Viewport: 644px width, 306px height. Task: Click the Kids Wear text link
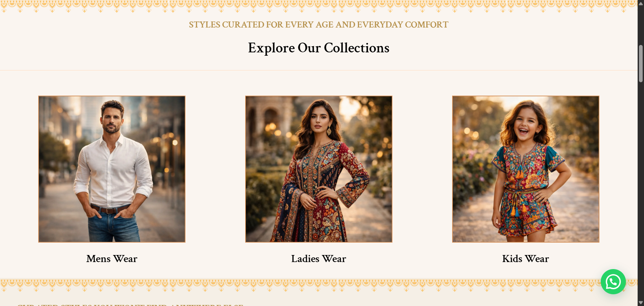coord(526,259)
